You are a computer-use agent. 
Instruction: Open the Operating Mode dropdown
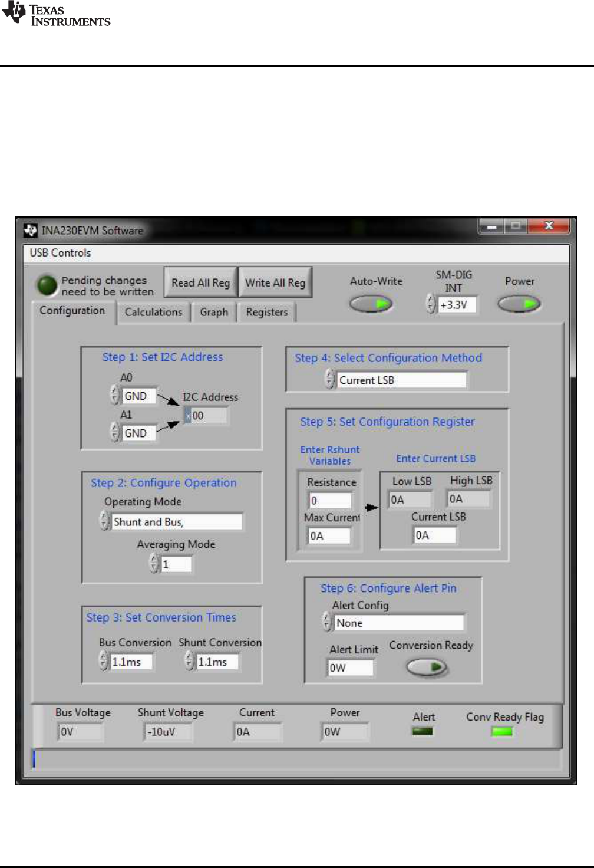[x=177, y=522]
